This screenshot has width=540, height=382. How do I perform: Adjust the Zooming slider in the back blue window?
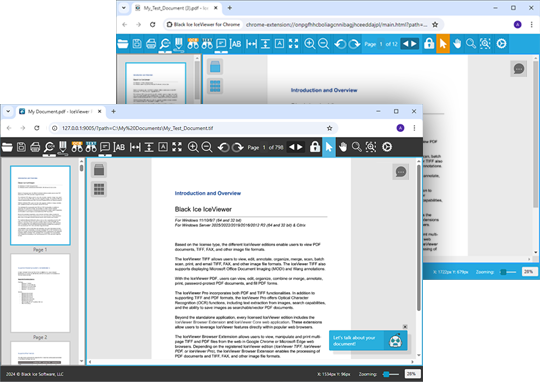tap(508, 272)
